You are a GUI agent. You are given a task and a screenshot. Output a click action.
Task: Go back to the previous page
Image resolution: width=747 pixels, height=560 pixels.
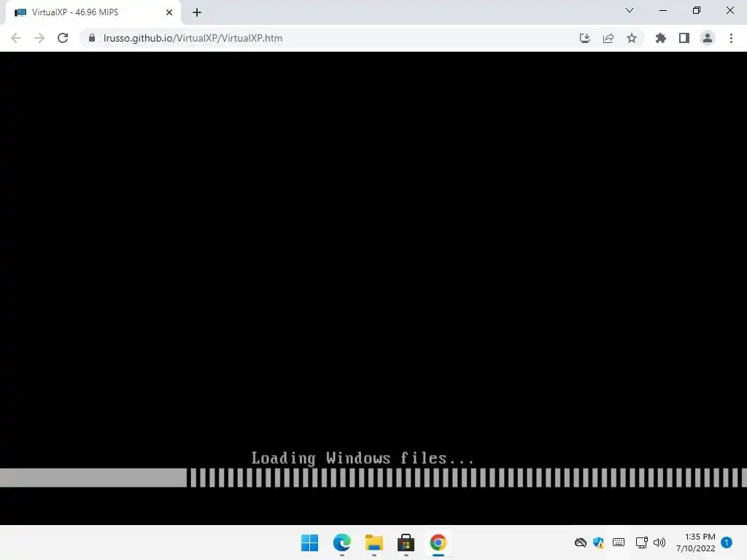click(16, 38)
